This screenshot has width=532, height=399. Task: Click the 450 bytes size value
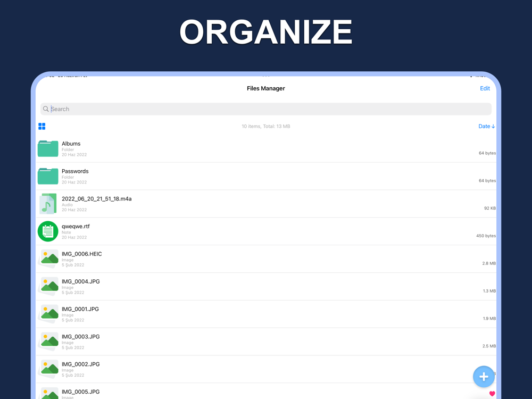[x=486, y=236]
